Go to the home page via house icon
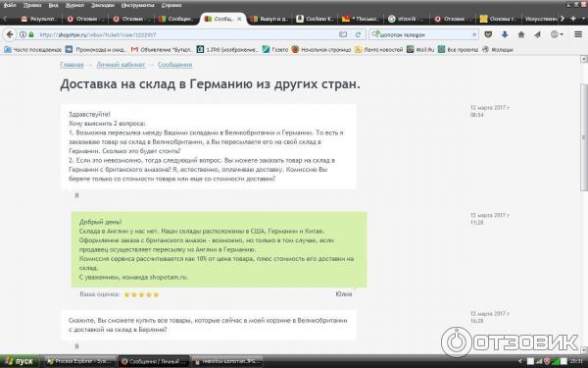The width and height of the screenshot is (588, 368). click(521, 34)
